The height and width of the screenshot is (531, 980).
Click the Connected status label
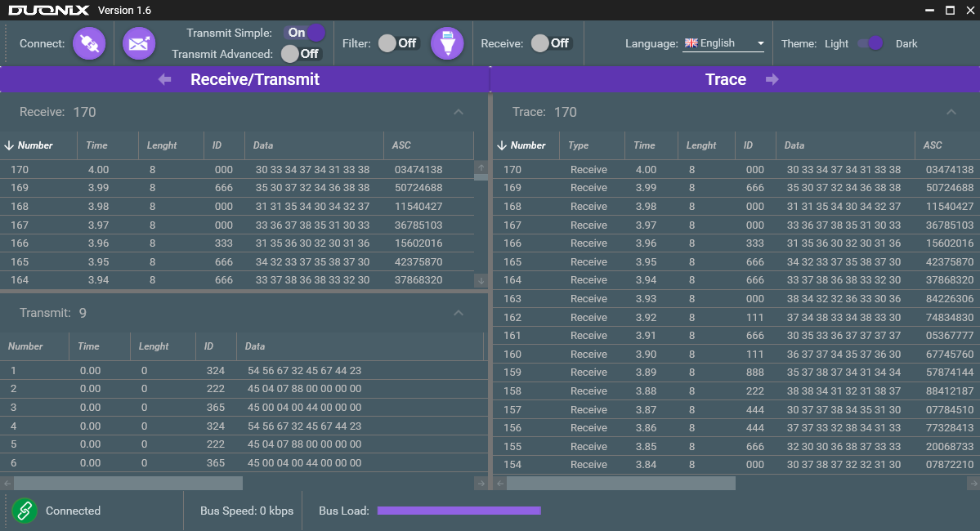(73, 511)
